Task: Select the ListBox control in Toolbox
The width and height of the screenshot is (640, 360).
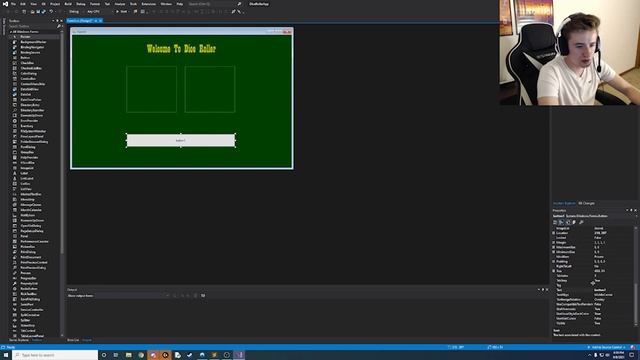Action: click(x=25, y=184)
